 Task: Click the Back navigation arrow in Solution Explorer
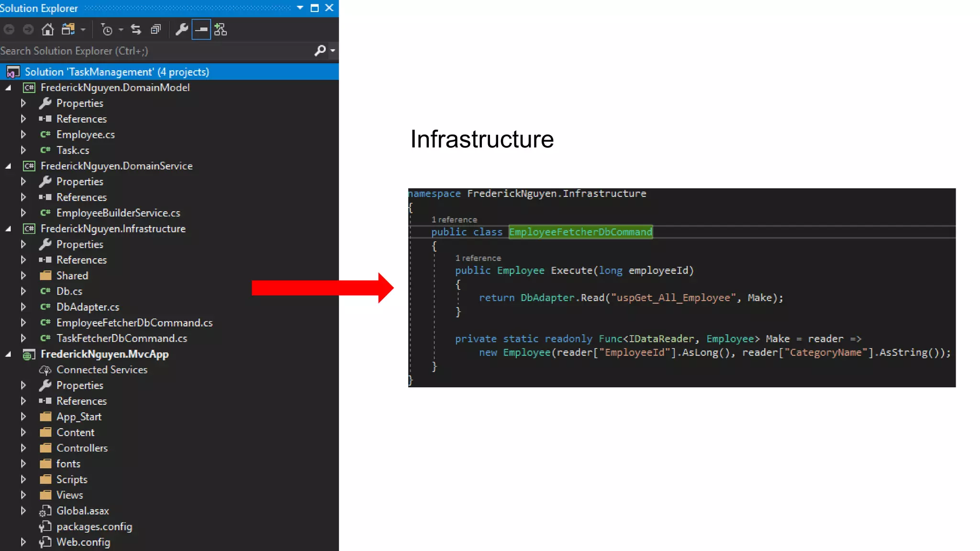9,30
